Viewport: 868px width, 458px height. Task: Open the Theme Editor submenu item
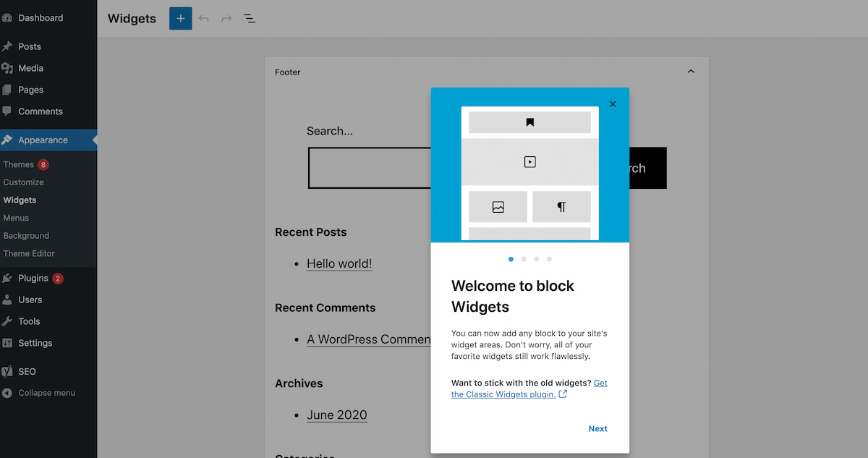[x=29, y=253]
